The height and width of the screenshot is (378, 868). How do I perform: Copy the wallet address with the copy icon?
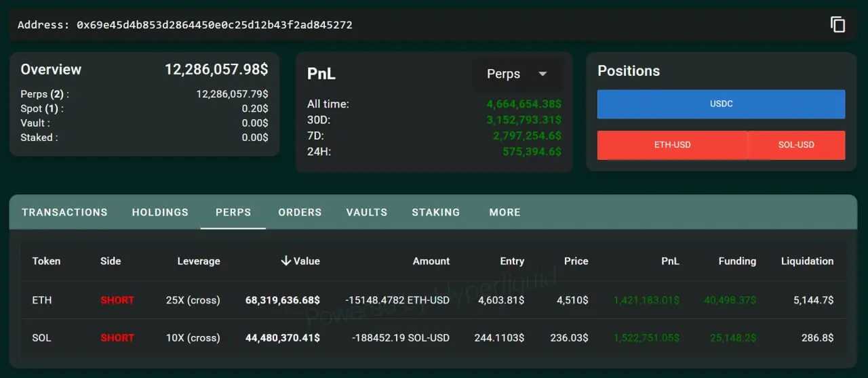(838, 25)
